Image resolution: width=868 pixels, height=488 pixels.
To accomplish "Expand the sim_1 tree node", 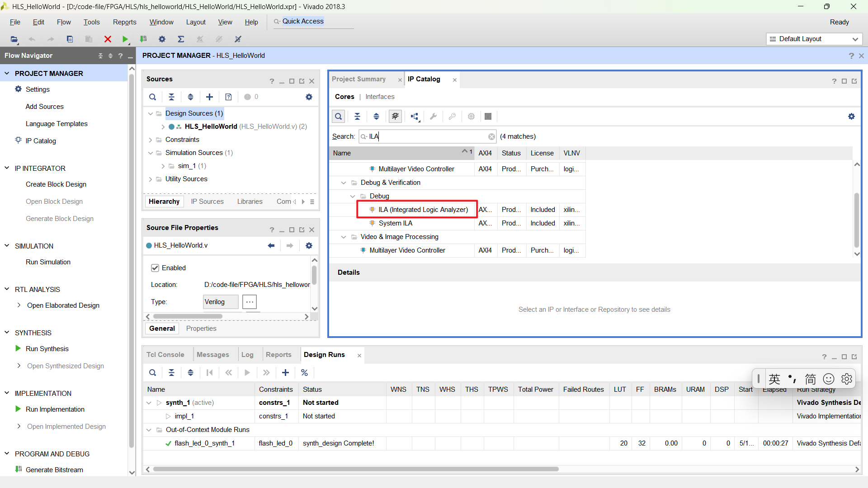I will (x=163, y=166).
